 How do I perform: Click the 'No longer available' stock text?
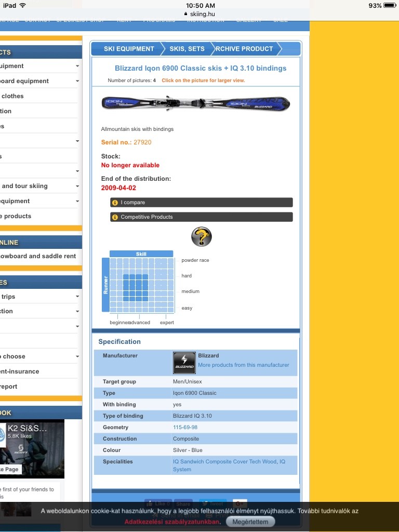point(130,165)
